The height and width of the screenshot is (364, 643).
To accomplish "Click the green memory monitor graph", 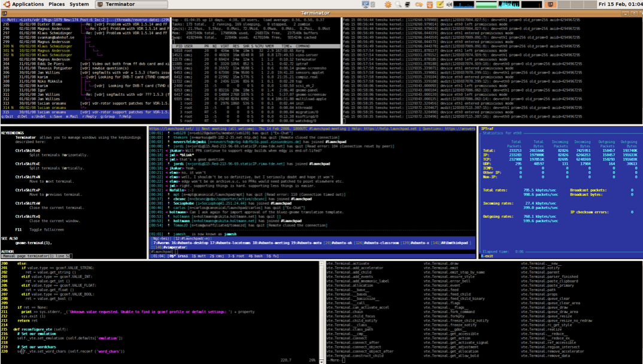I will point(486,5).
